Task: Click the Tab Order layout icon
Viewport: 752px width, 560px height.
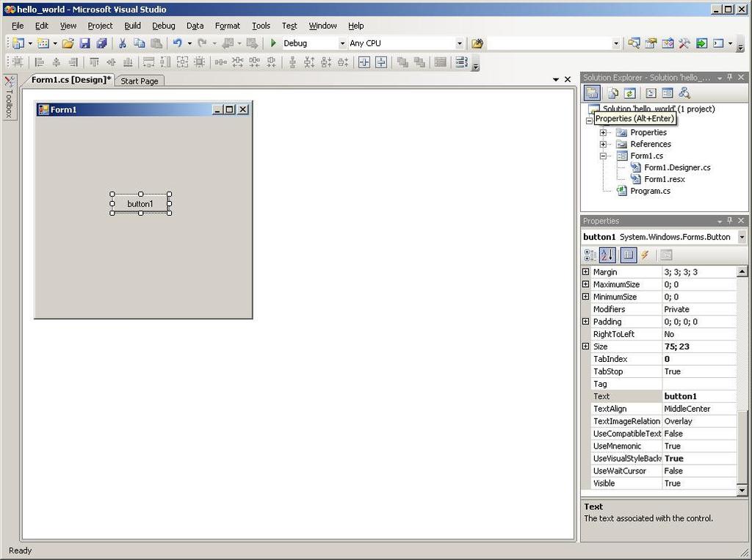Action: pos(461,62)
